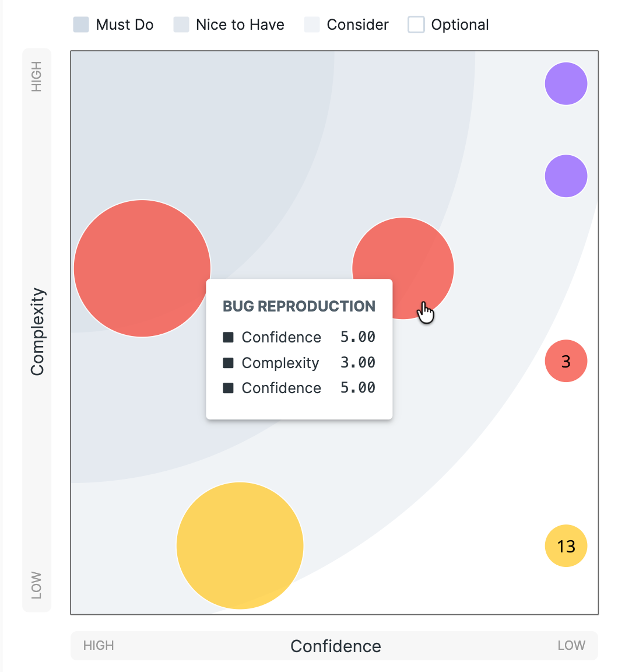
Task: Click LOW on the Confidence axis
Action: click(571, 646)
